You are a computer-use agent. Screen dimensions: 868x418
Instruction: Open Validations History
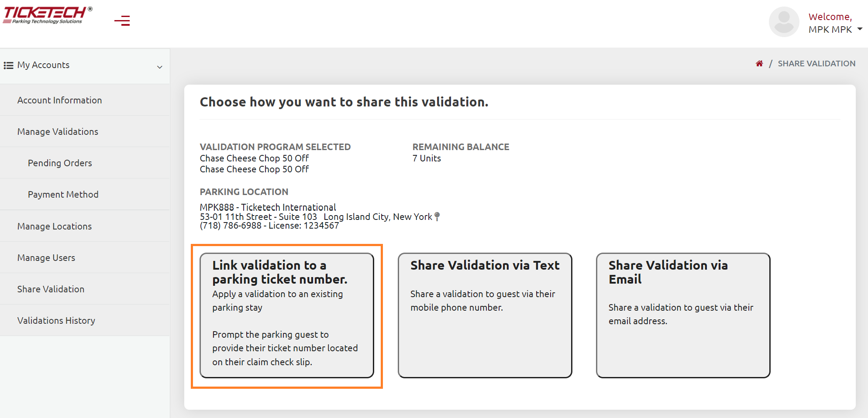85,320
